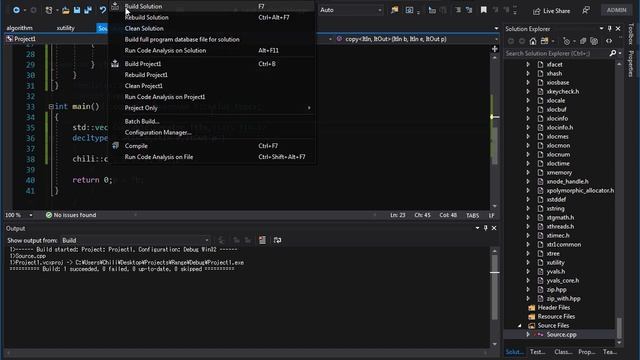
Task: Switch to Team Explorer bottom tab
Action: [x=610, y=352]
